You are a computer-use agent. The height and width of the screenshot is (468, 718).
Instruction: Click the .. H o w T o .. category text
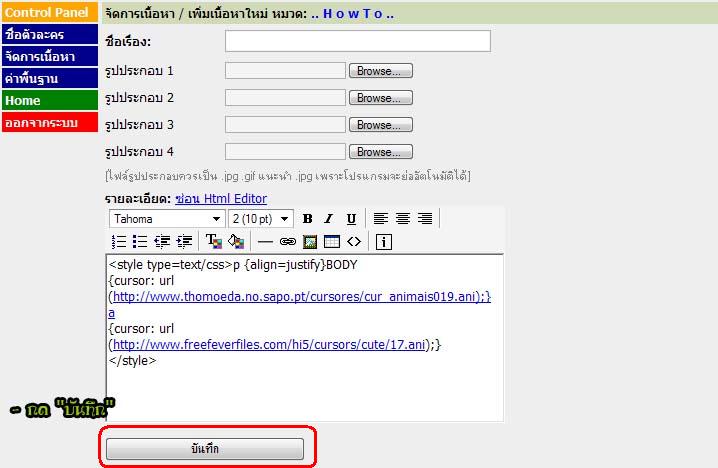click(x=352, y=14)
